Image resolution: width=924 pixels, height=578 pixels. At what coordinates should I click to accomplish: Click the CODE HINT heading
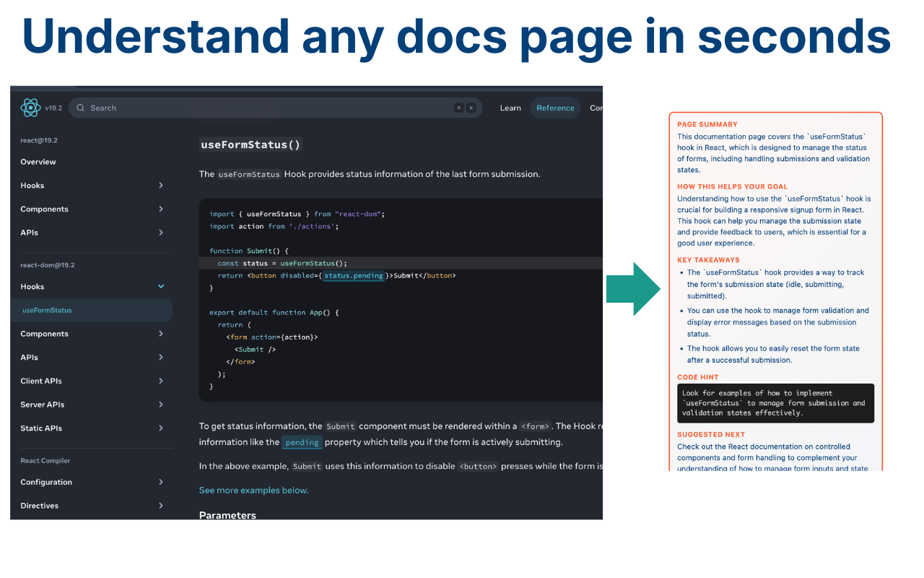[698, 377]
